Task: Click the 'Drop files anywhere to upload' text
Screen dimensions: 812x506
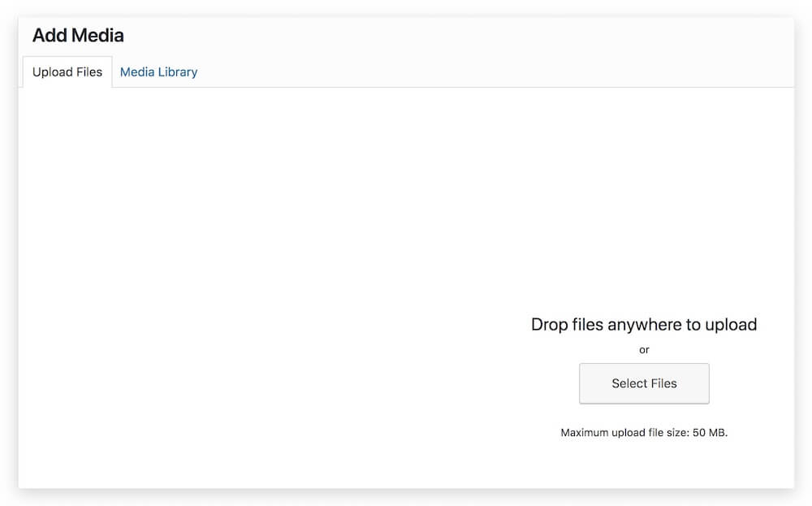Action: (644, 325)
